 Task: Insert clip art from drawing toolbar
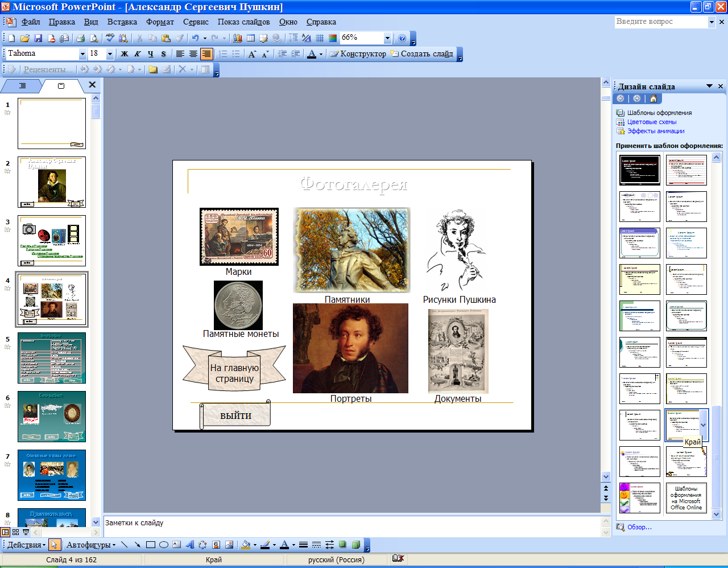[216, 545]
